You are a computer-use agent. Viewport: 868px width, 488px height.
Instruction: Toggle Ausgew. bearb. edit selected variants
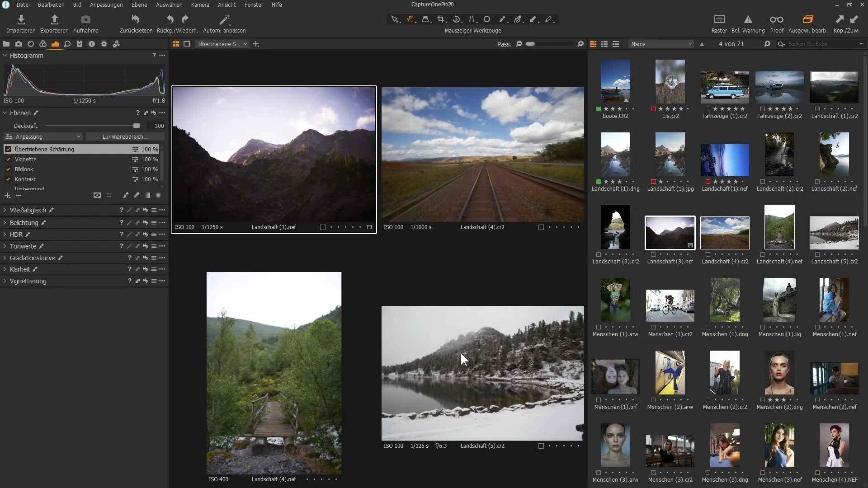(x=807, y=19)
